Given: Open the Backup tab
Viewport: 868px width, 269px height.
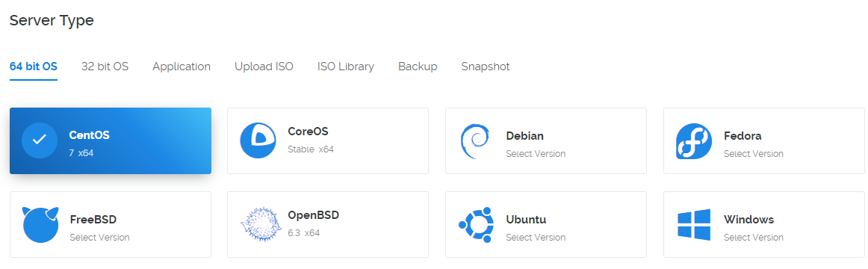Looking at the screenshot, I should pos(418,67).
